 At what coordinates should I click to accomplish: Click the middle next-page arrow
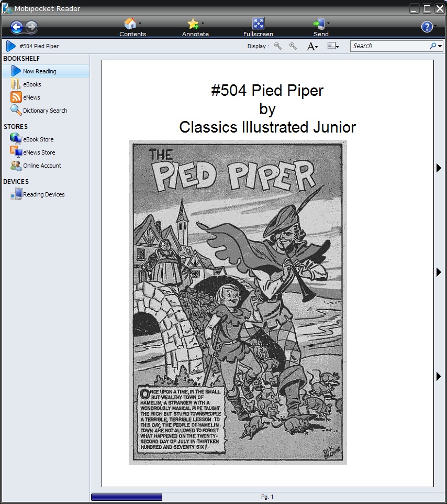(x=439, y=272)
